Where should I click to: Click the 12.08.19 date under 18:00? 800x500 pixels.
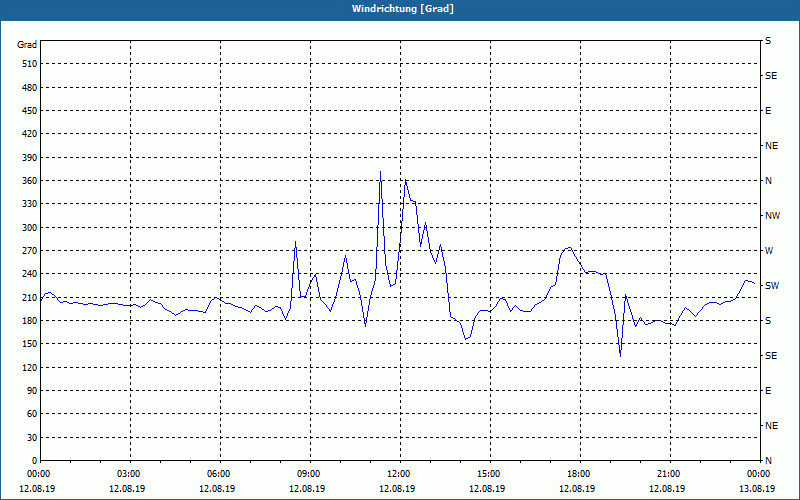point(577,488)
